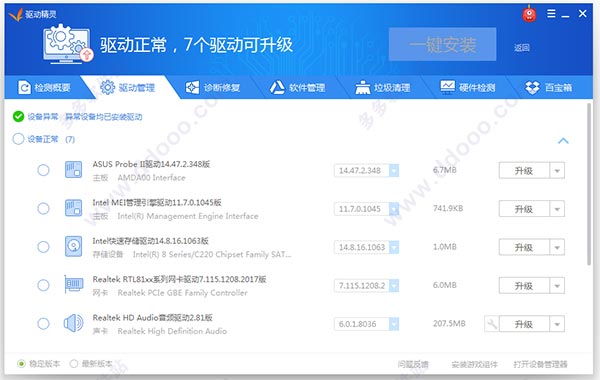The image size is (600, 380).
Task: Expand upgrade options arrow for Intel快速存储
Action: pyautogui.click(x=557, y=248)
